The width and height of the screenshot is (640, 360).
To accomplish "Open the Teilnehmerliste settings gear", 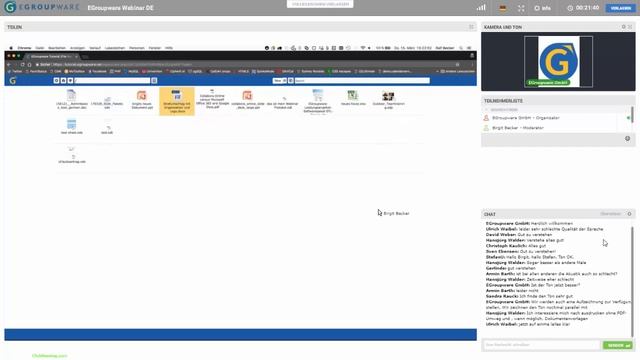I will [627, 139].
